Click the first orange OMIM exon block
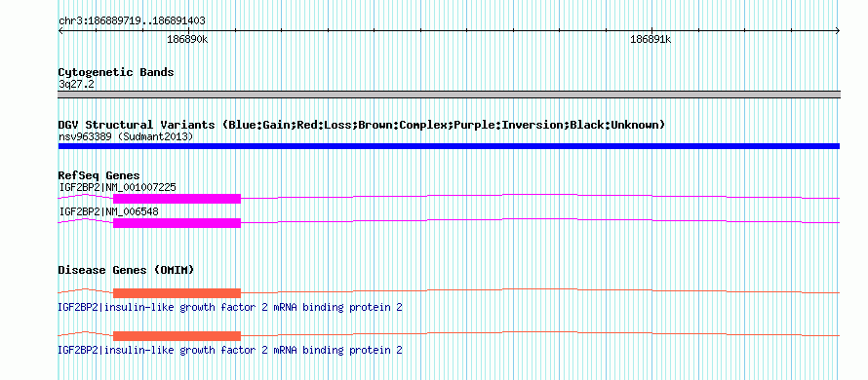Image resolution: width=868 pixels, height=380 pixels. 177,293
